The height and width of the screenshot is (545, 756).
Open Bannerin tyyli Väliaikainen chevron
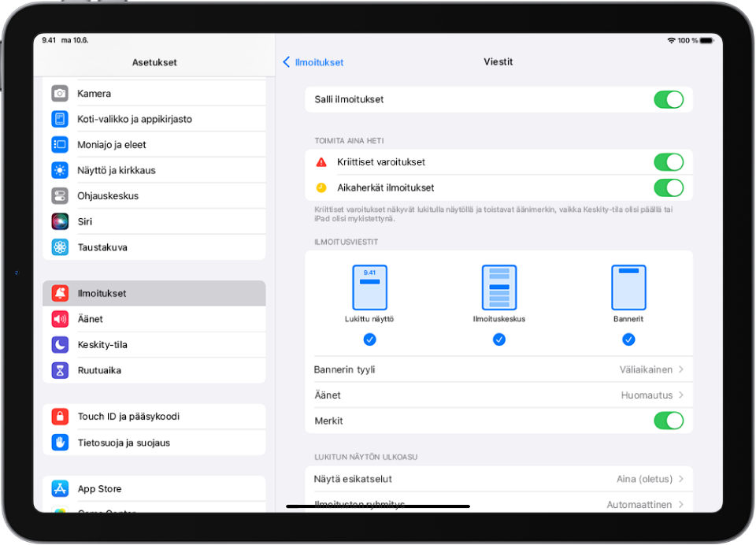[680, 369]
